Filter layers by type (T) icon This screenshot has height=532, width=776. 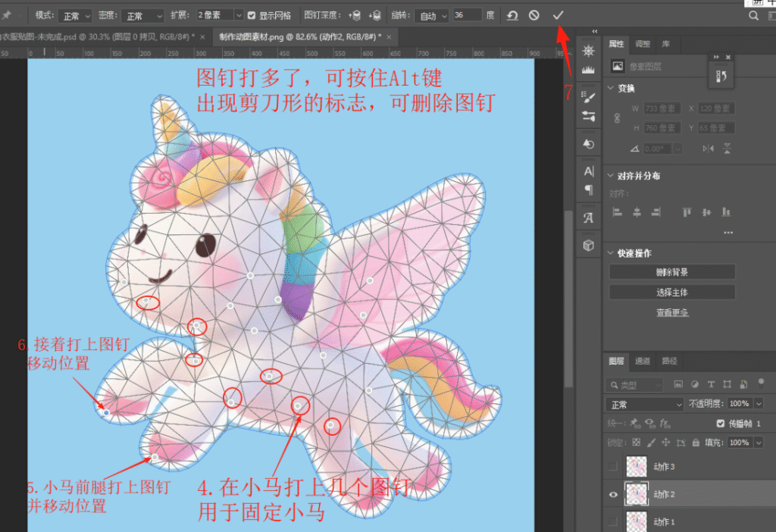click(711, 384)
